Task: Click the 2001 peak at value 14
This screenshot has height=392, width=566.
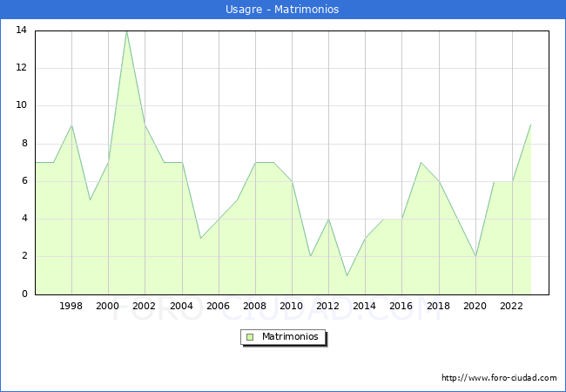Action: [126, 30]
